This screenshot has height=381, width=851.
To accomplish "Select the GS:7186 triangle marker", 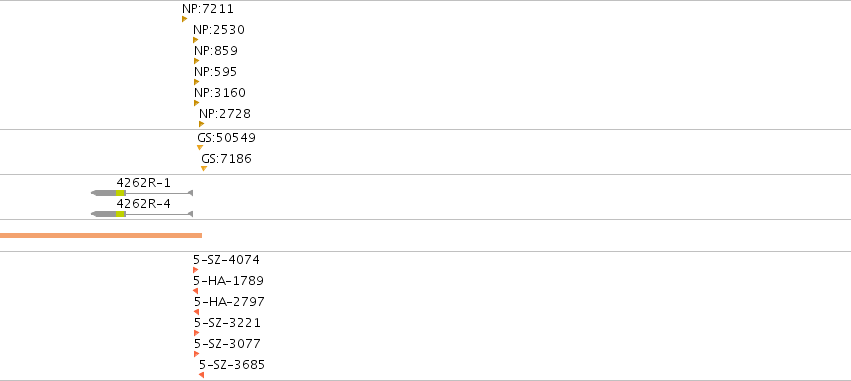I will [204, 169].
